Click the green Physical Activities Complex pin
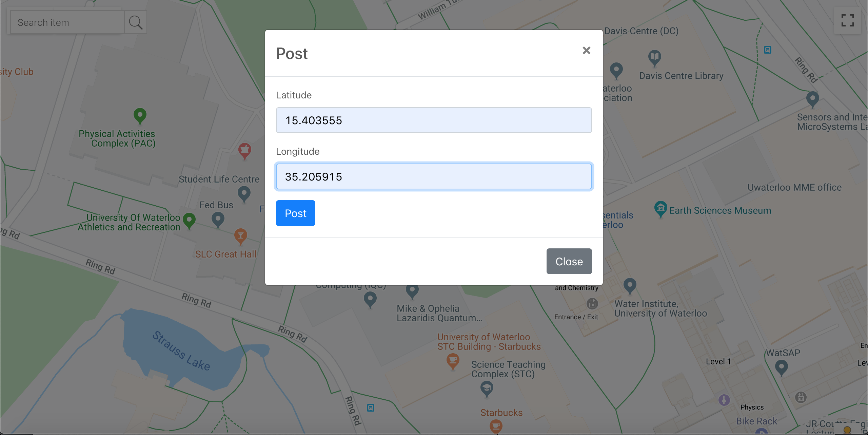 pos(140,115)
